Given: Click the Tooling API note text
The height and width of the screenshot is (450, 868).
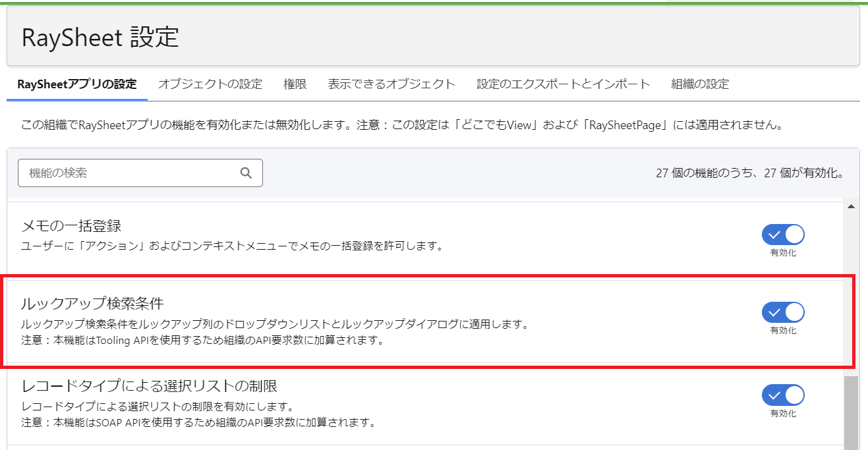Looking at the screenshot, I should [x=202, y=341].
